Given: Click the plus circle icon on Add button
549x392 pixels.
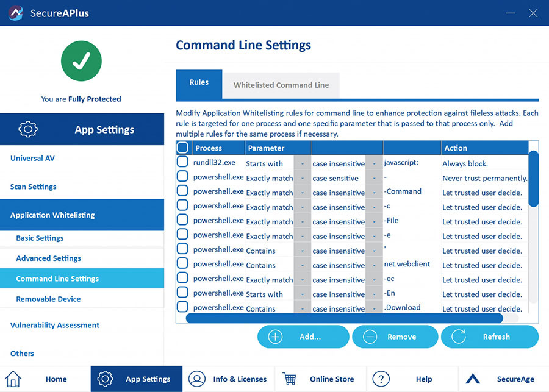Looking at the screenshot, I should click(275, 337).
